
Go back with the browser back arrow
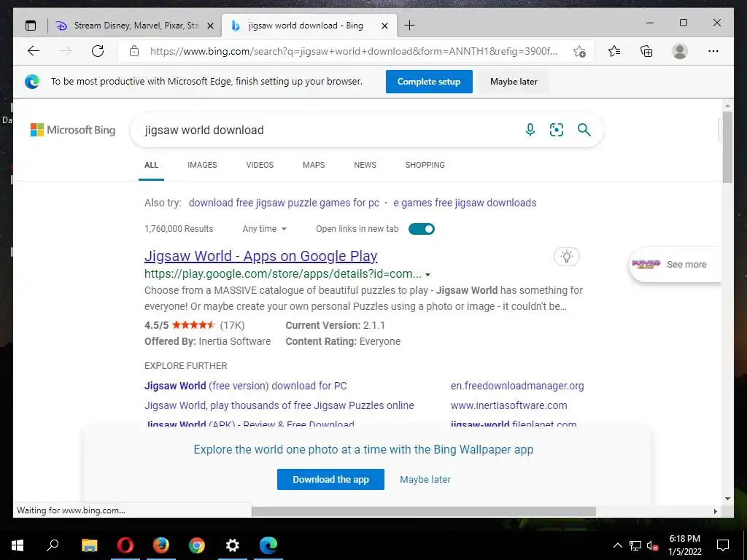pos(34,51)
